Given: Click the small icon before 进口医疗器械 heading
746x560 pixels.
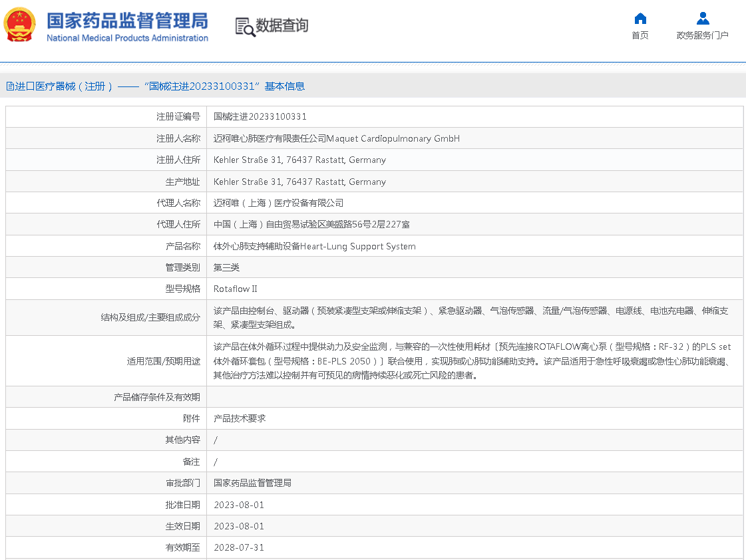Looking at the screenshot, I should tap(10, 86).
